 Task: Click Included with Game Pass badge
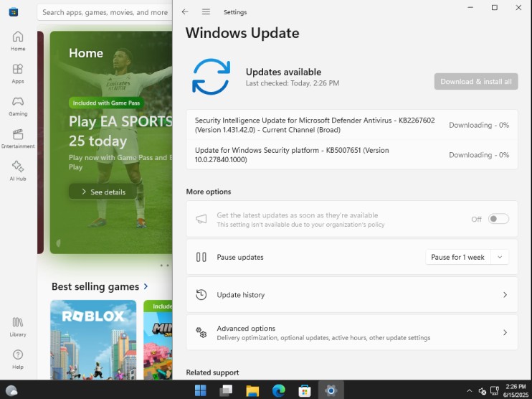click(106, 103)
